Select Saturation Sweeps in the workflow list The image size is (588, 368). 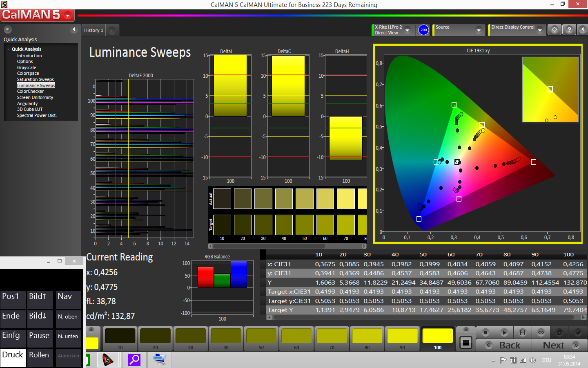pos(35,79)
